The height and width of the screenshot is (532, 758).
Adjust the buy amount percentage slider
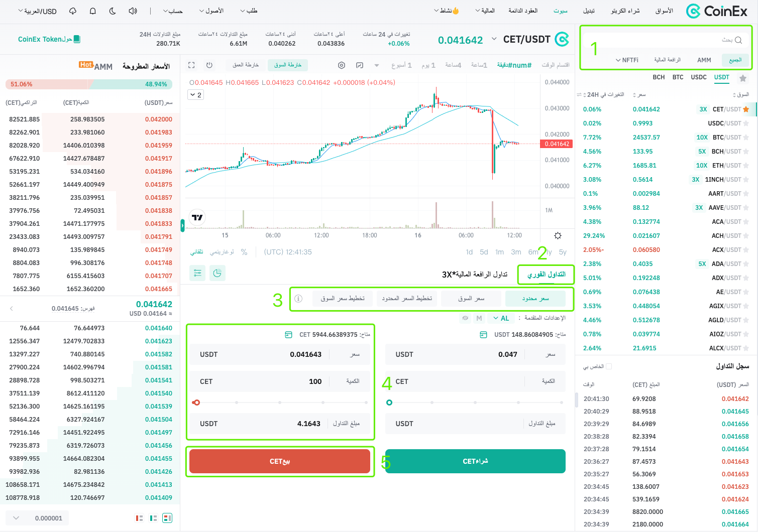(475, 403)
